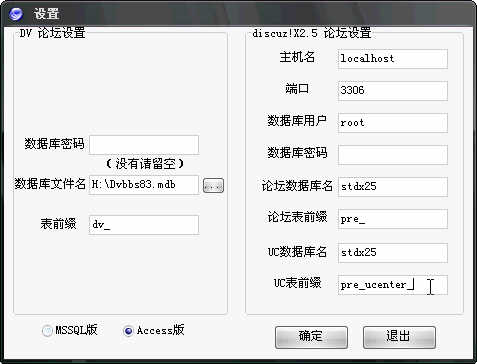
Task: Click the DV 论坛设置 group title
Action: (x=52, y=33)
